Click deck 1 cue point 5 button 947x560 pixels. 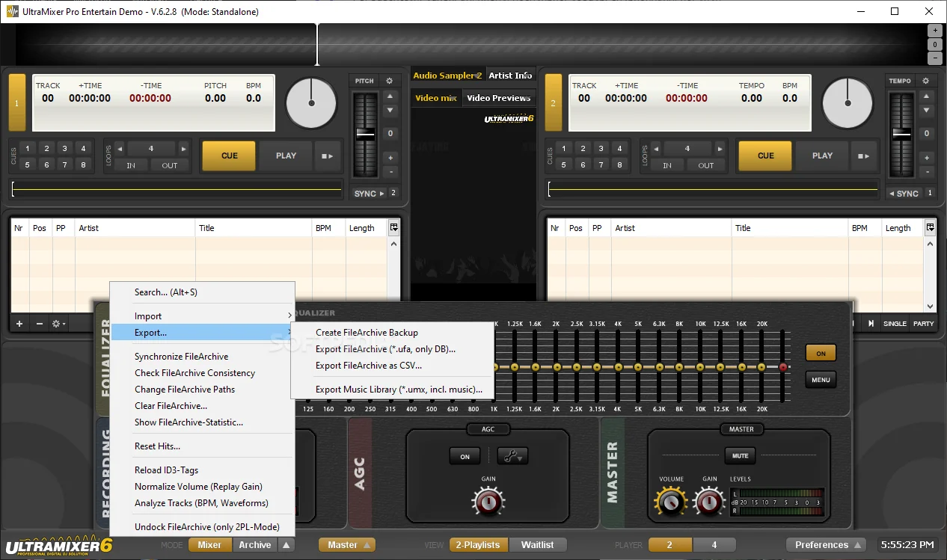click(28, 164)
